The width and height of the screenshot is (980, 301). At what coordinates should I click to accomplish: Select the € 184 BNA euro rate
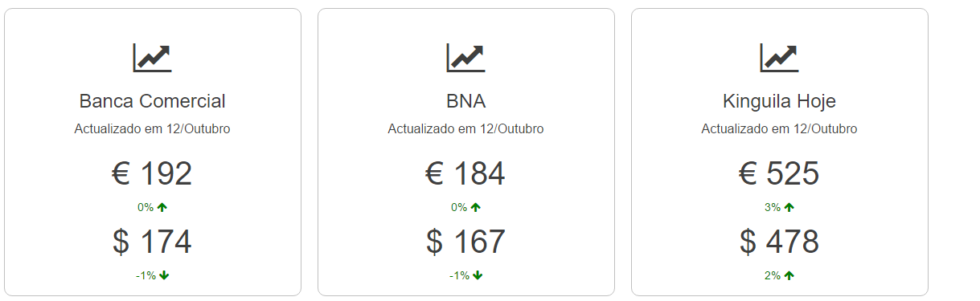coord(466,173)
